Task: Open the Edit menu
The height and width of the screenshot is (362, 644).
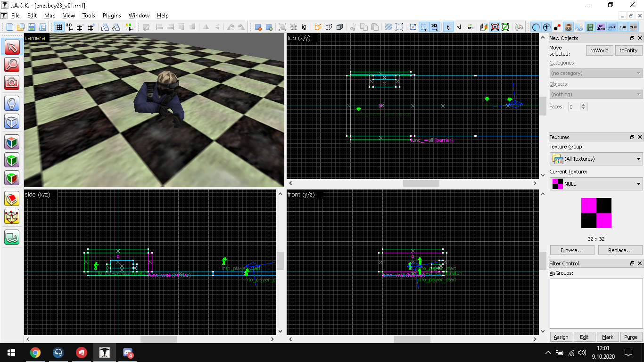Action: coord(32,16)
